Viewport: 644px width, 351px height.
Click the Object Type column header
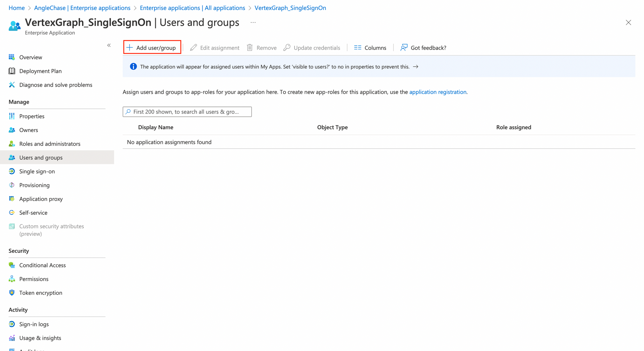click(x=332, y=127)
